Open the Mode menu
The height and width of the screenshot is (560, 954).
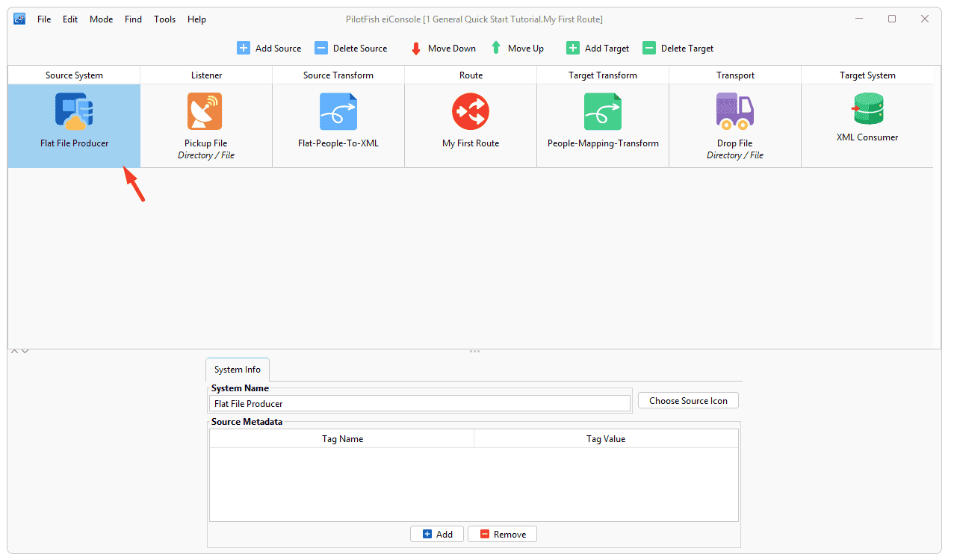101,19
